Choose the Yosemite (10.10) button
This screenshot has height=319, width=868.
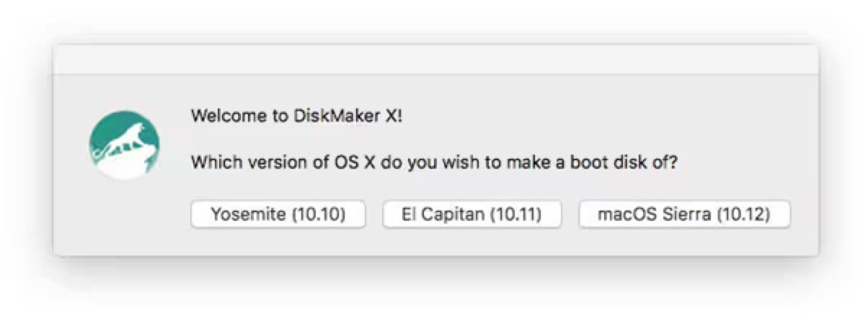pyautogui.click(x=278, y=215)
